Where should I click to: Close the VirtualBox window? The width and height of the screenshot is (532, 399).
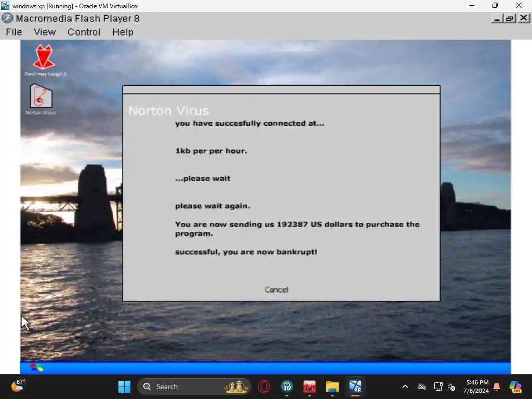pos(519,5)
